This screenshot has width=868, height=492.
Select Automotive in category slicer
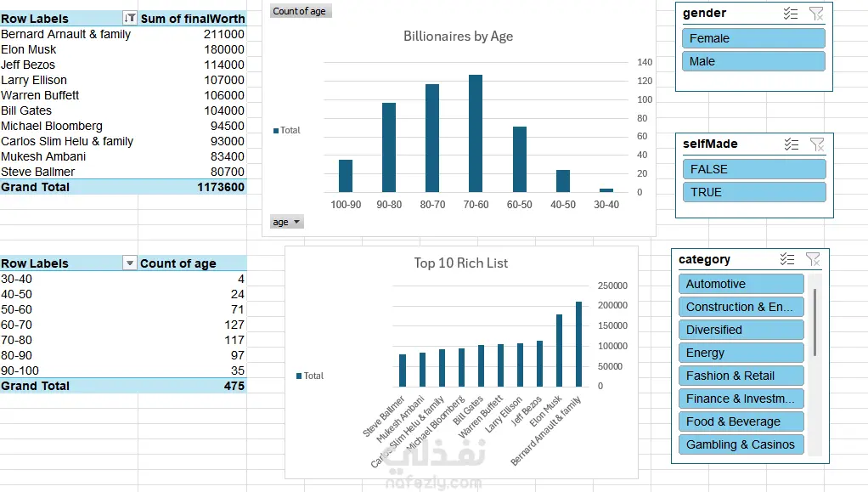click(741, 284)
